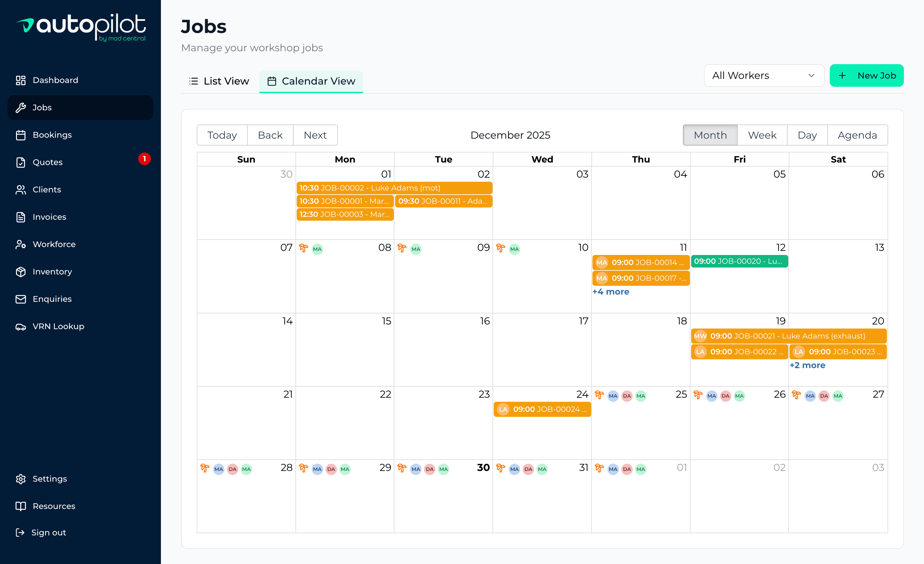Image resolution: width=924 pixels, height=564 pixels.
Task: Open the Bookings section
Action: tap(52, 135)
